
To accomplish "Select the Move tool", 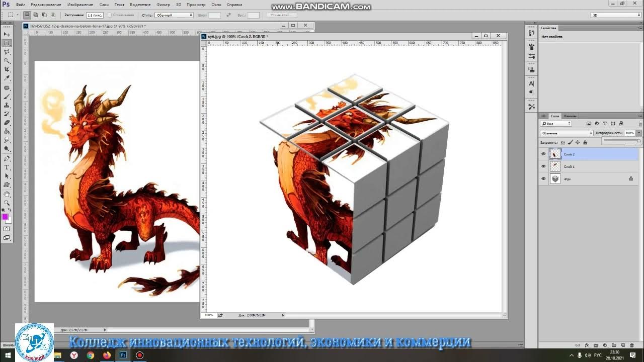I will tap(8, 34).
